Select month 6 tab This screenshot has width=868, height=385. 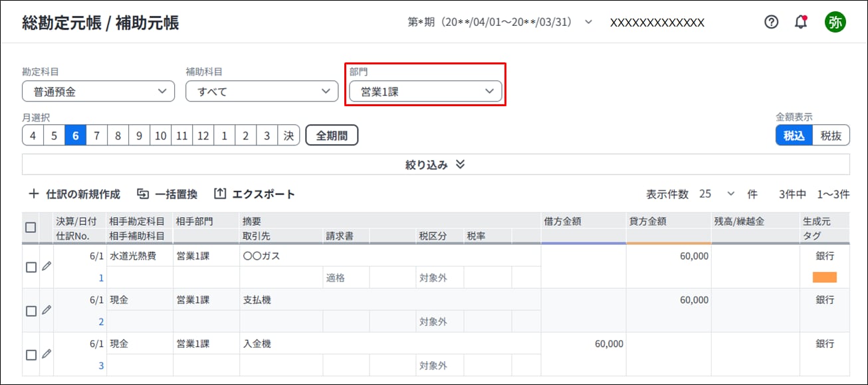point(75,135)
